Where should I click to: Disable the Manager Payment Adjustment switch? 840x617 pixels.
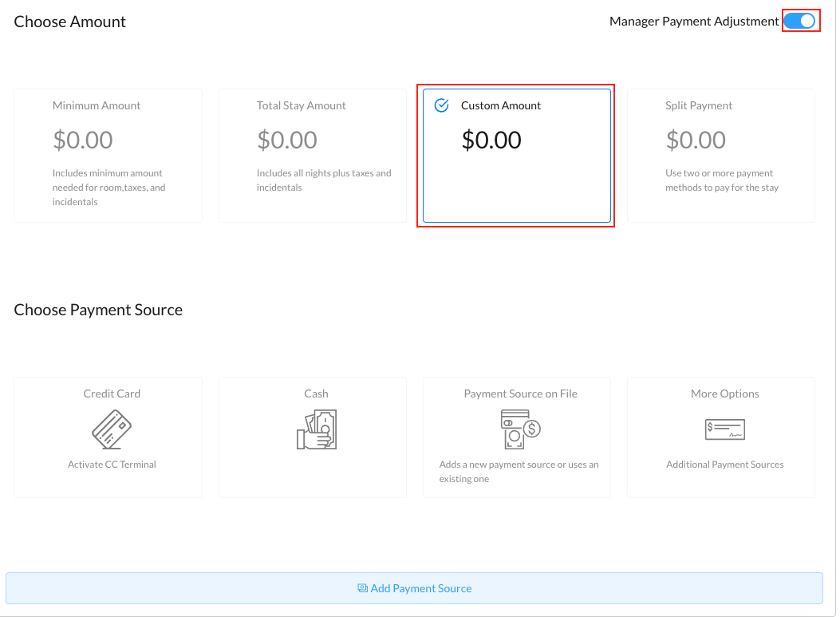coord(801,22)
